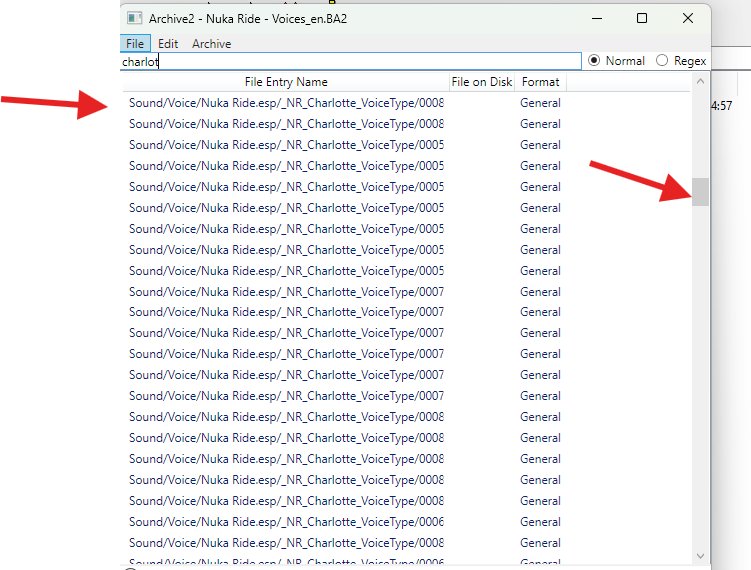Click the scrollbar up arrow of the file list
Screen dimensions: 751x570
[x=700, y=81]
